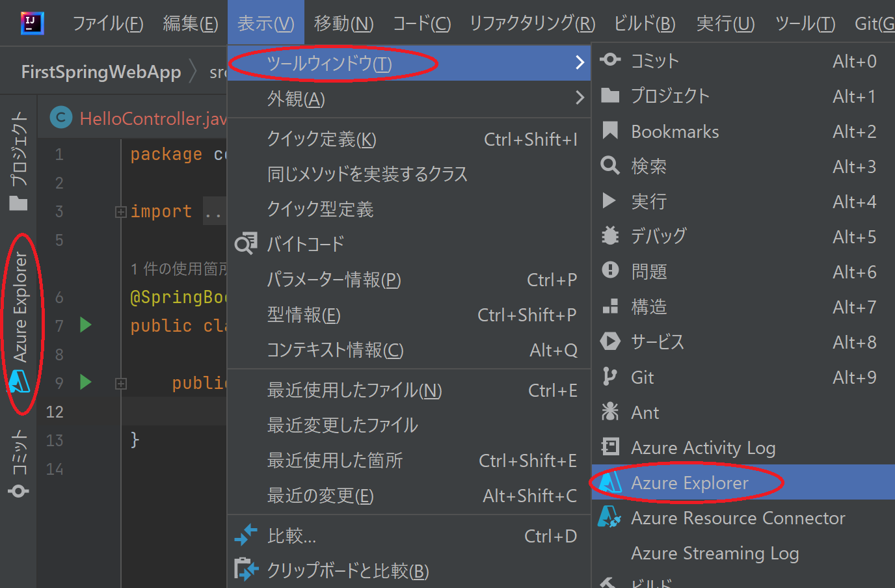Viewport: 895px width, 588px height.
Task: Open the コード menu
Action: (421, 24)
